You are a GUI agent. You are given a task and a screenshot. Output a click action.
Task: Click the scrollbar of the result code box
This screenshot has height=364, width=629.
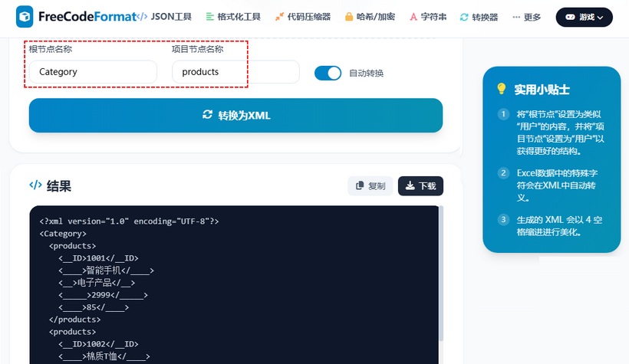441,273
